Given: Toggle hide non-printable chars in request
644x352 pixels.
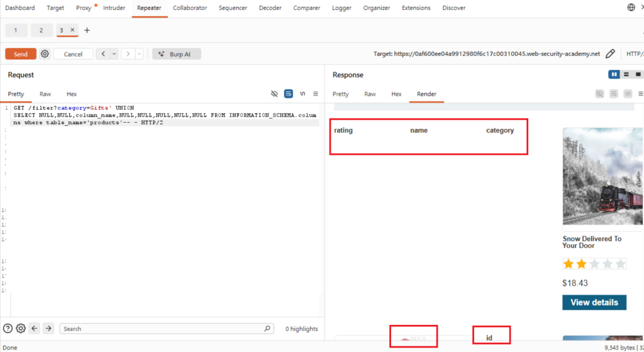Looking at the screenshot, I should coord(274,94).
